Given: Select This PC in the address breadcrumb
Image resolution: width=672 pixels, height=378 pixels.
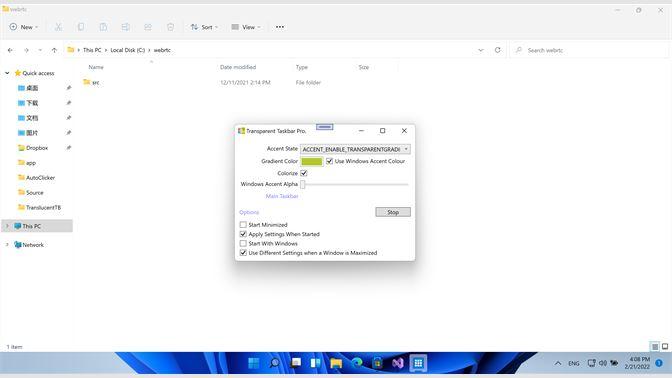Looking at the screenshot, I should pos(92,50).
